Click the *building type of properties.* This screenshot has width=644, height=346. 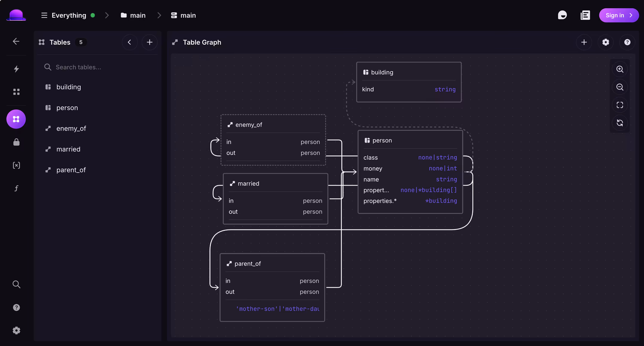pos(441,201)
